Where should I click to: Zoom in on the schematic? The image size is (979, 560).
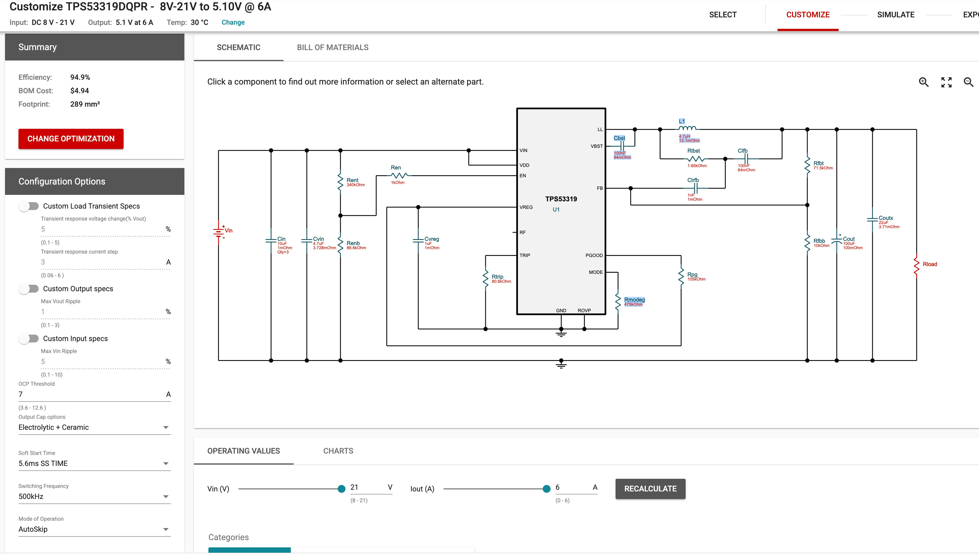click(924, 82)
